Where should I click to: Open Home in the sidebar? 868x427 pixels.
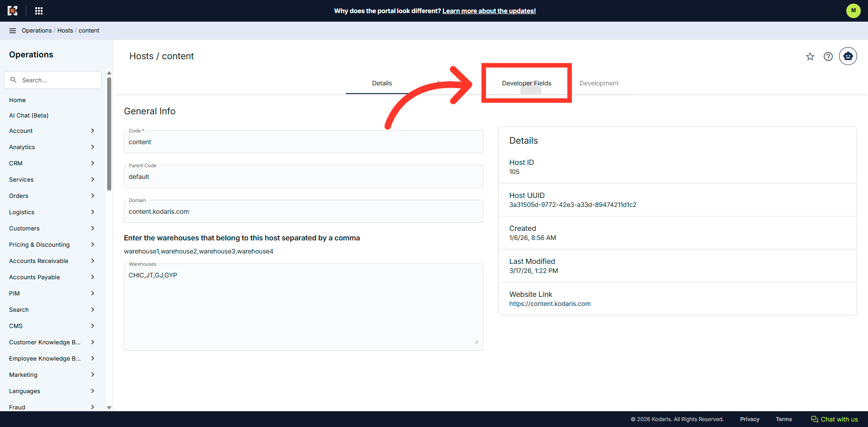coord(17,100)
